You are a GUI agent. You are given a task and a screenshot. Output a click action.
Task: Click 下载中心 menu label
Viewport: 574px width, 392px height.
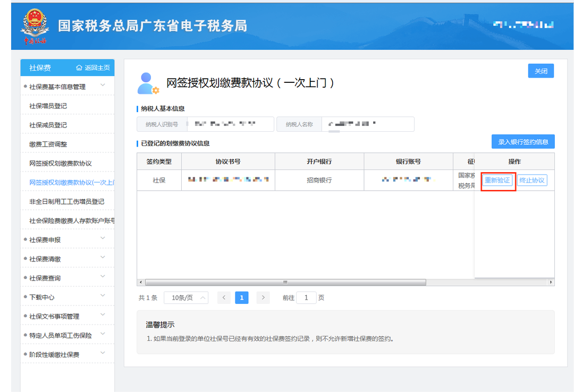point(42,297)
